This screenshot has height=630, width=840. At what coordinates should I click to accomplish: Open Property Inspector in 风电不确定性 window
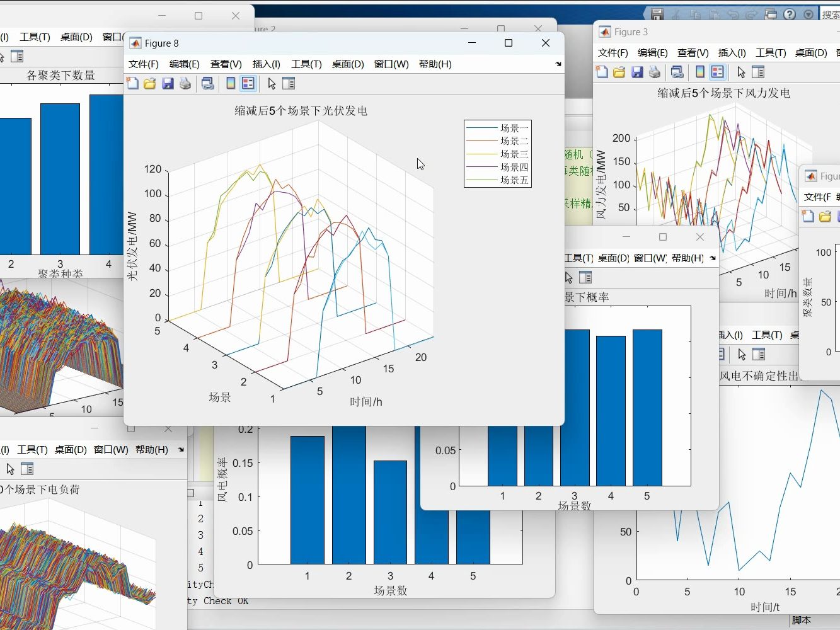pos(759,354)
